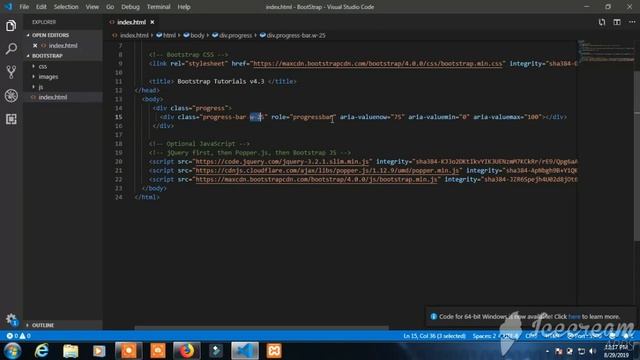Open Firefox from taskbar
Viewport: 640px width, 360px height.
(x=187, y=351)
